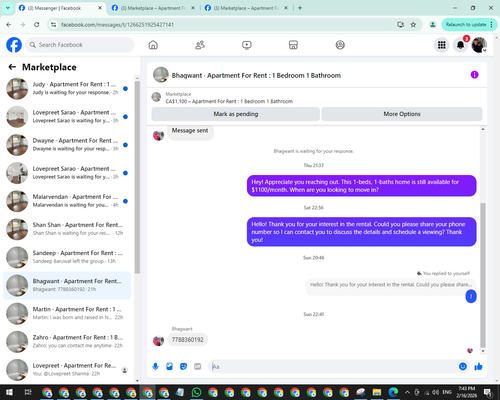Open taskbar clock and date
500x400 pixels.
point(466,392)
